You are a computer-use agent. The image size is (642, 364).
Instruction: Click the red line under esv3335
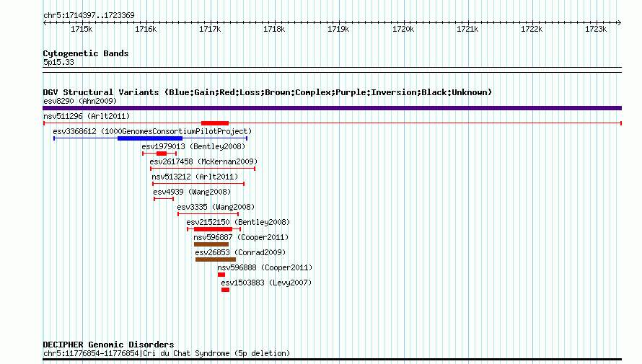click(208, 214)
